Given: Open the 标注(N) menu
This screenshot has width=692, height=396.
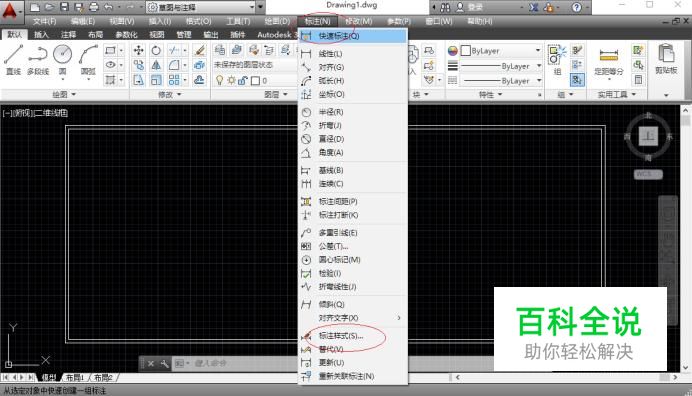Looking at the screenshot, I should [x=317, y=21].
